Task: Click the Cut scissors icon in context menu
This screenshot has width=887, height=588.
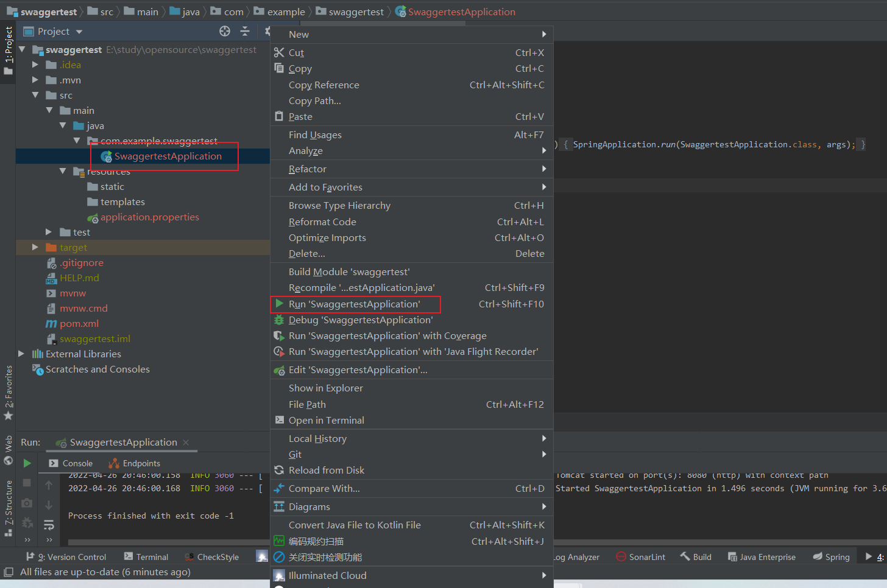Action: click(x=279, y=52)
